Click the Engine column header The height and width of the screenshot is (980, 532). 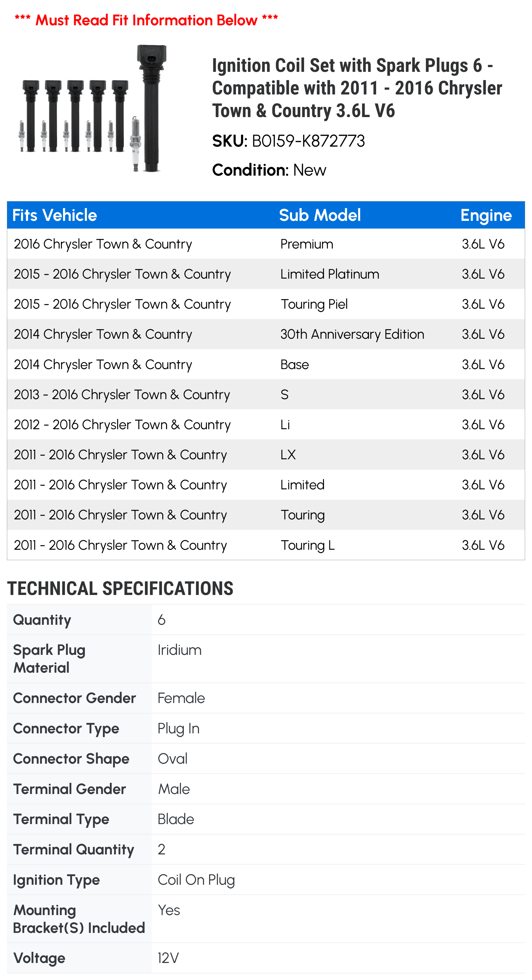pos(486,215)
